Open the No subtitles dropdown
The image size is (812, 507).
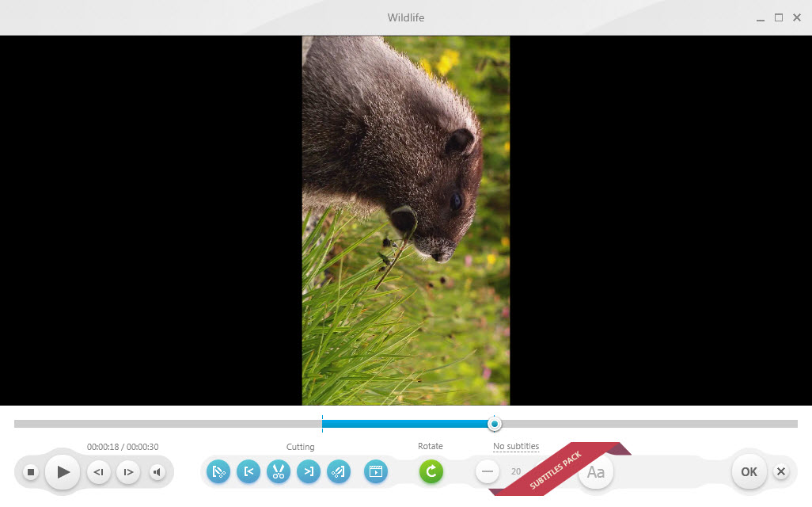pyautogui.click(x=516, y=446)
